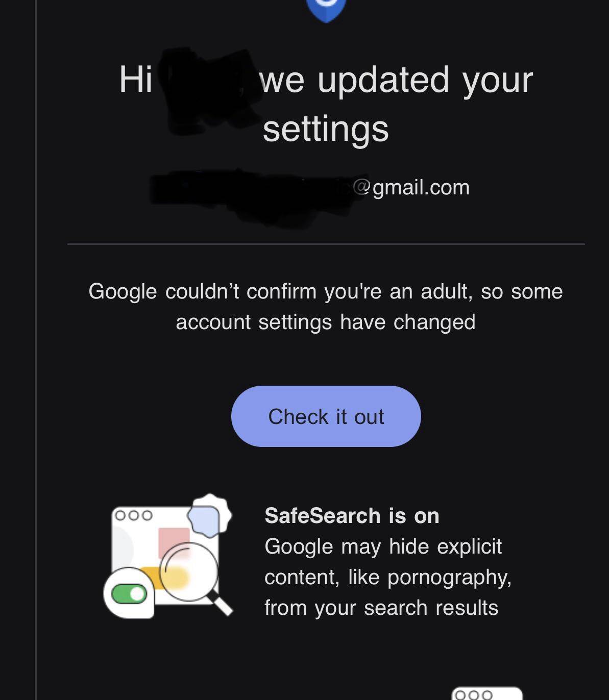Viewport: 609px width, 700px height.
Task: Toggle the green switch in SafeSearch illustration
Action: tap(129, 594)
